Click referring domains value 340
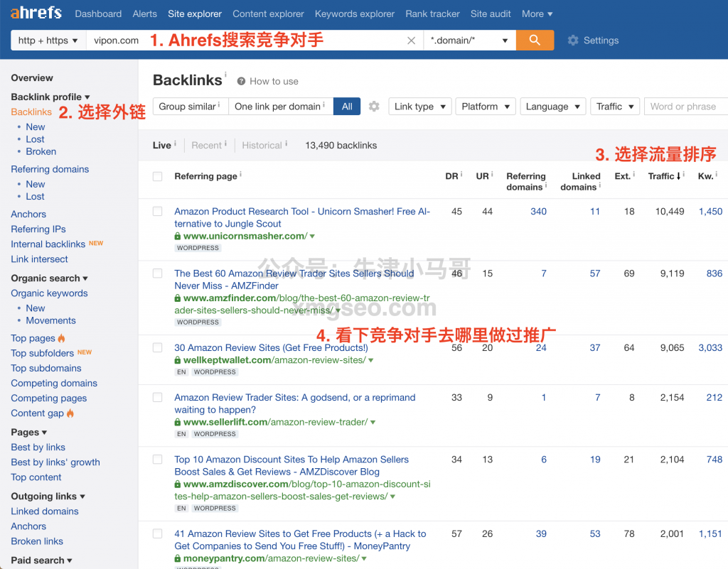728x569 pixels. tap(539, 212)
